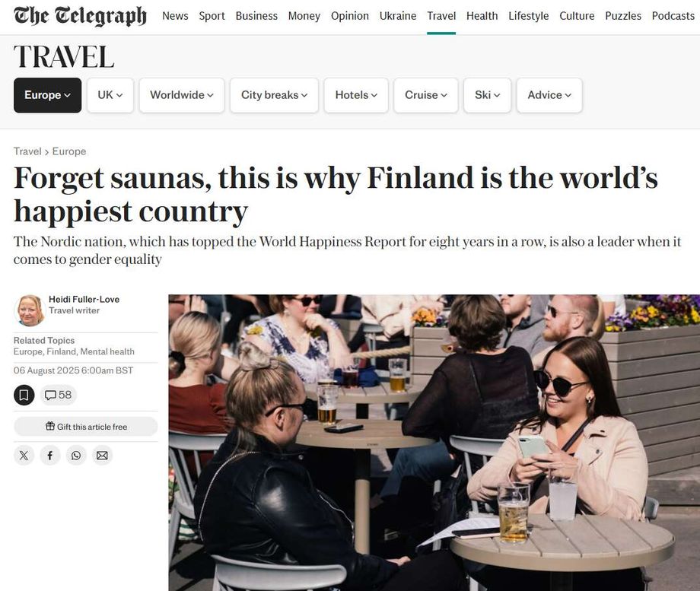This screenshot has width=700, height=591.
Task: Click The Telegraph logo
Action: (80, 16)
